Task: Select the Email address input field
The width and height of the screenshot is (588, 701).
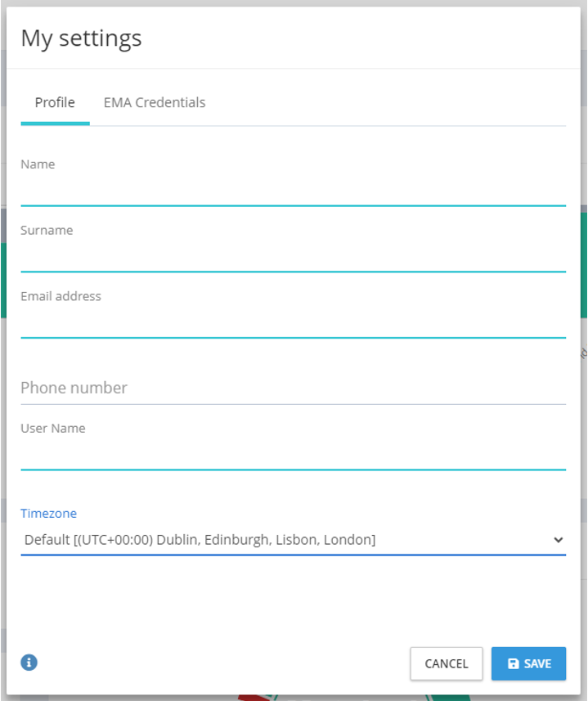Action: [293, 324]
